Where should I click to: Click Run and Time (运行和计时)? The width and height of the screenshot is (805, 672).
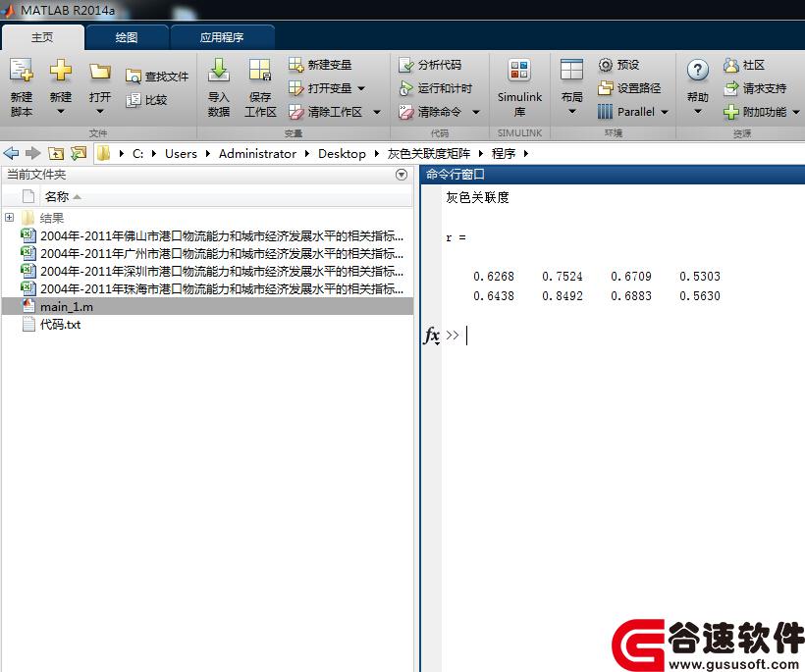click(x=435, y=88)
